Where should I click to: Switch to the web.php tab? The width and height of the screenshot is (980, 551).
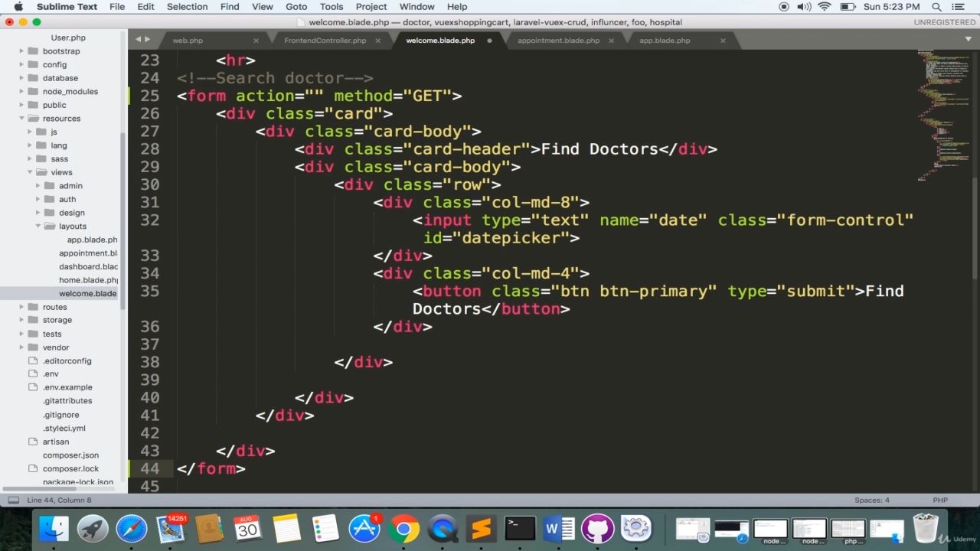click(188, 41)
